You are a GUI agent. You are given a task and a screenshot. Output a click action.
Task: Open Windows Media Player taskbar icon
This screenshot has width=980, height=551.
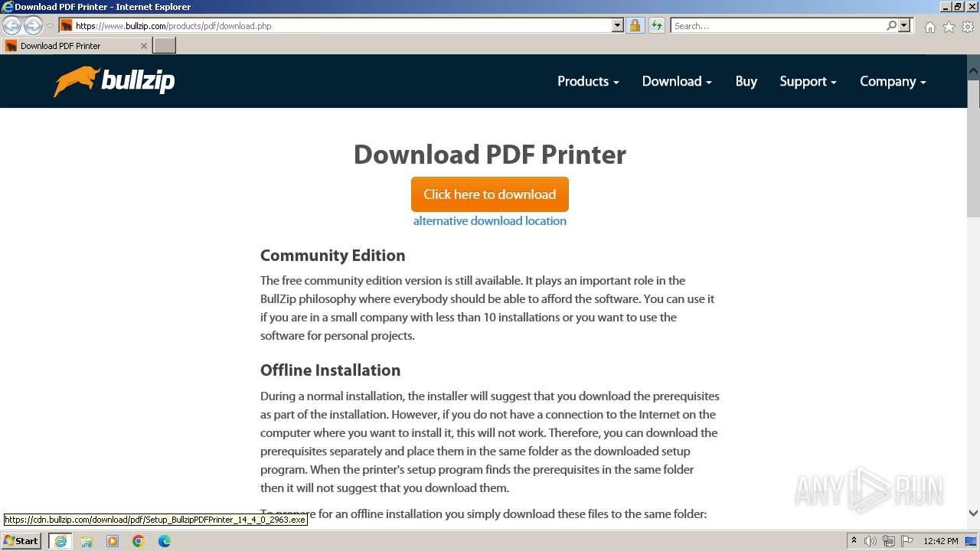(x=113, y=541)
